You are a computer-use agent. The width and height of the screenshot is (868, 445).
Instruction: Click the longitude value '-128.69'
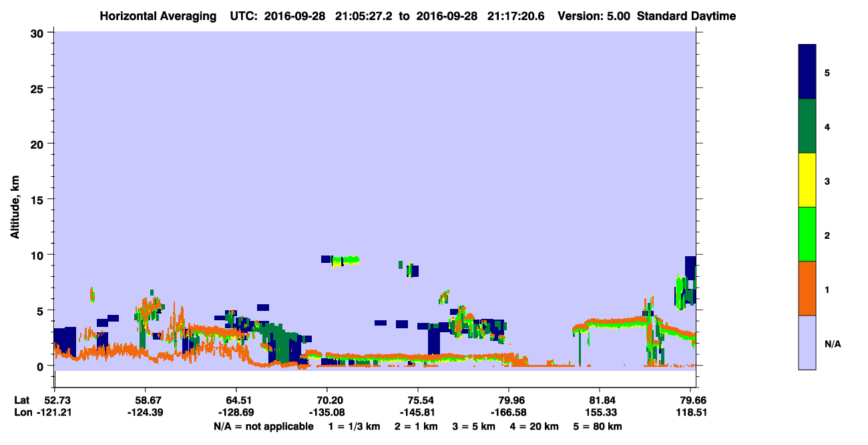236,412
